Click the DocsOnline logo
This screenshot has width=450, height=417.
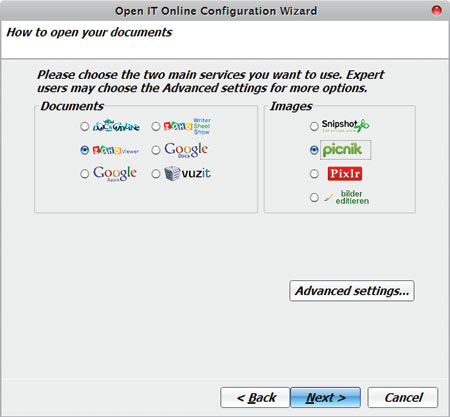116,126
